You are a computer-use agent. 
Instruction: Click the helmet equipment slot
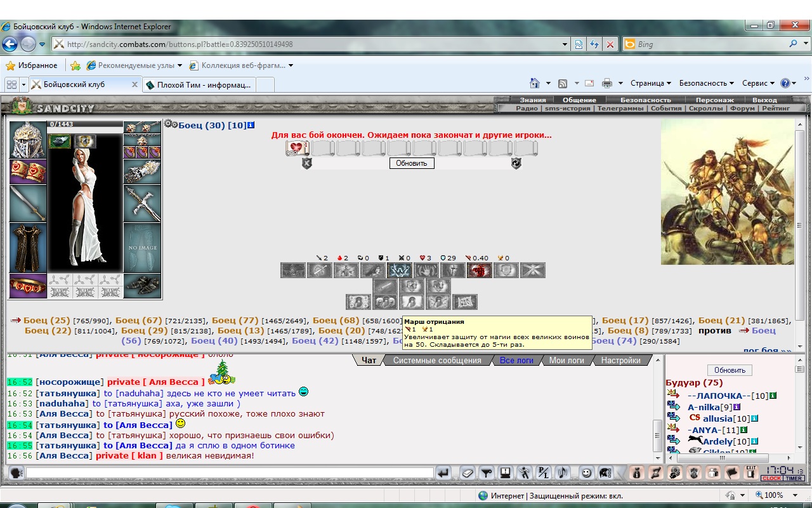27,139
